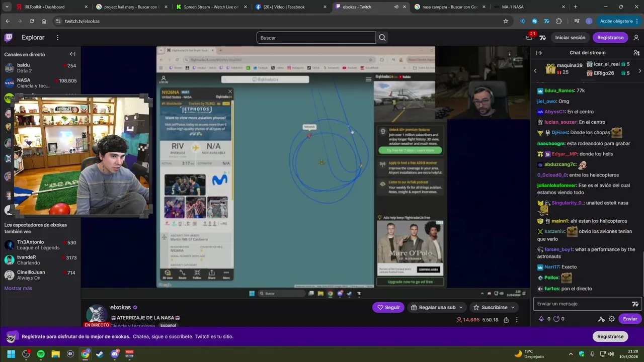Click the browser home button

pos(44,21)
